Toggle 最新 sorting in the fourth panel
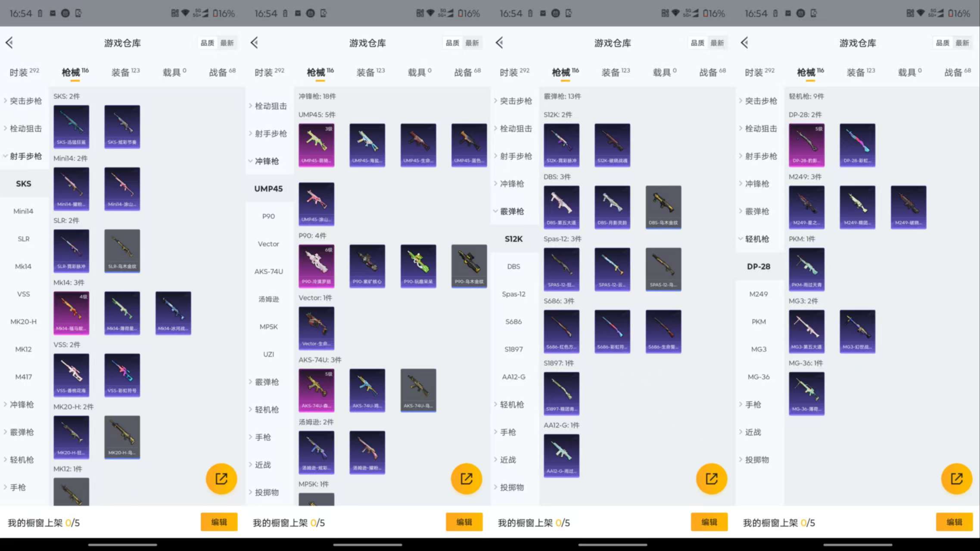Viewport: 980px width, 551px height. point(963,43)
